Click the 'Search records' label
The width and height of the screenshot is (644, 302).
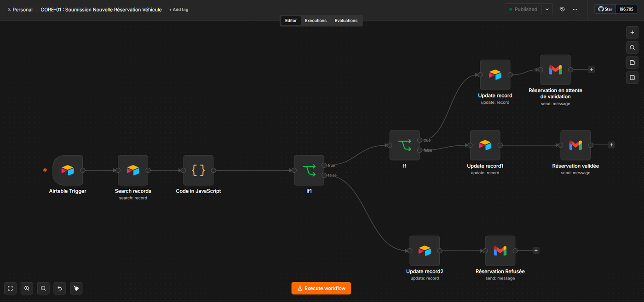(x=133, y=191)
